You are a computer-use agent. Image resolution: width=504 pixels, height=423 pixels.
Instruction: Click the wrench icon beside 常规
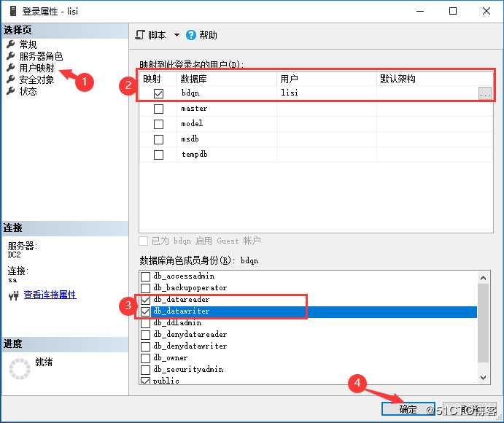[11, 44]
